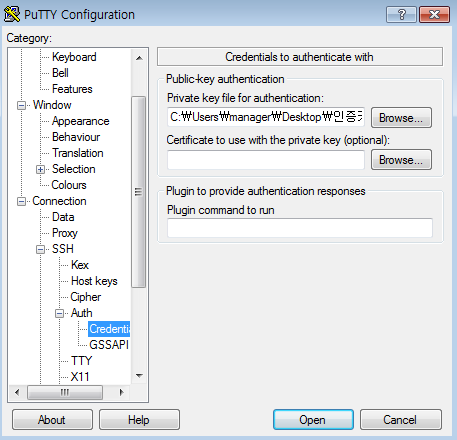
Task: Collapse the SSH tree node
Action: 40,249
